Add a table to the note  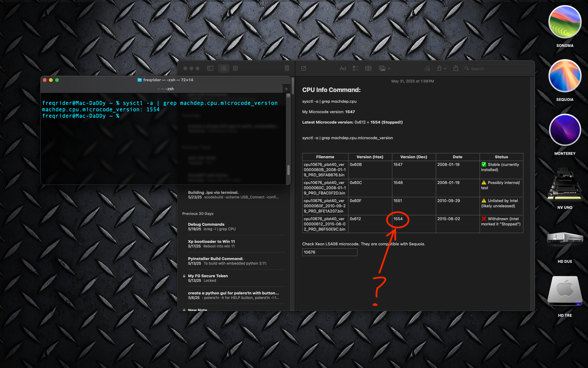(368, 68)
